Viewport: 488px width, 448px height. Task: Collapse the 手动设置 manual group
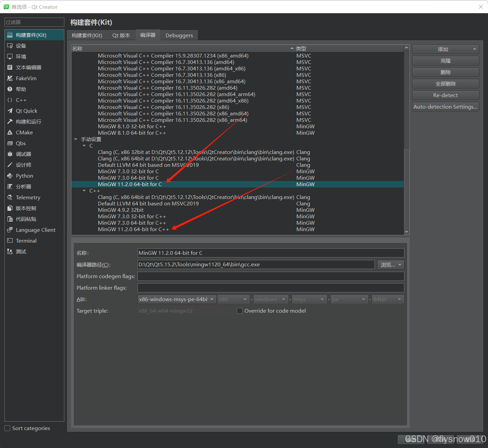point(76,139)
